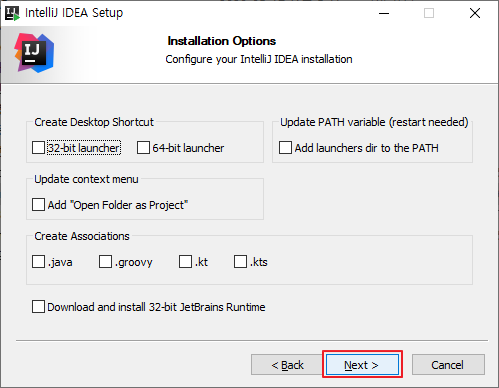Click the IntelliJ IDEA Setup title bar text

coord(74,13)
